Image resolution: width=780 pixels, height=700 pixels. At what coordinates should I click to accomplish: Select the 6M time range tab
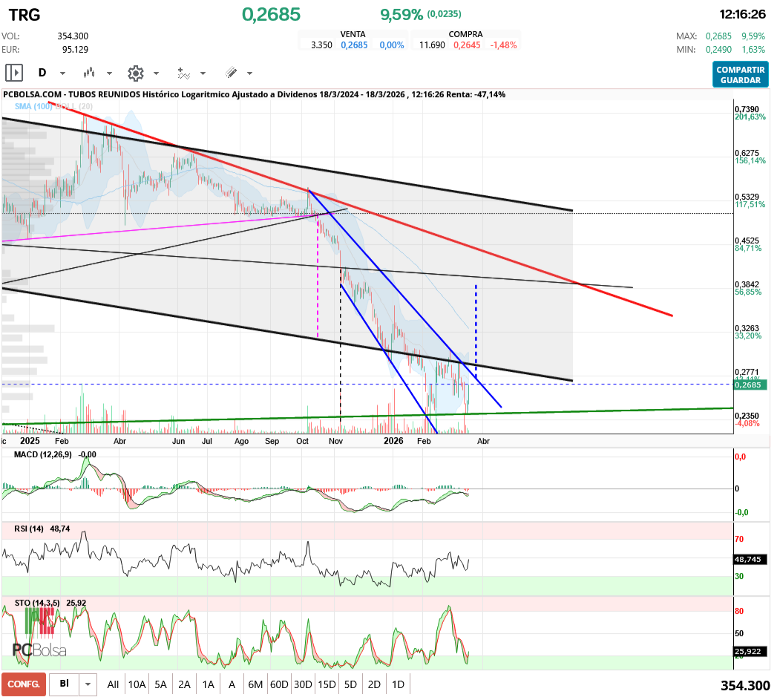[255, 684]
